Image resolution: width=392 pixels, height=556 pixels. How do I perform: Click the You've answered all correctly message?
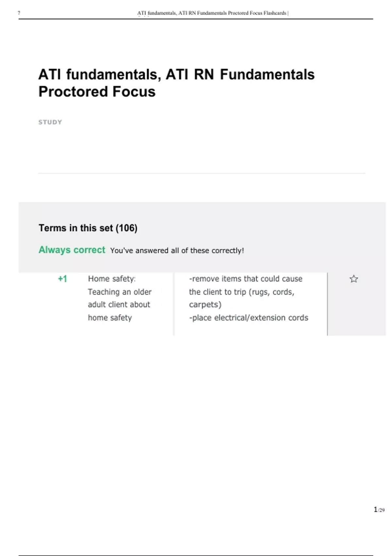click(x=177, y=251)
